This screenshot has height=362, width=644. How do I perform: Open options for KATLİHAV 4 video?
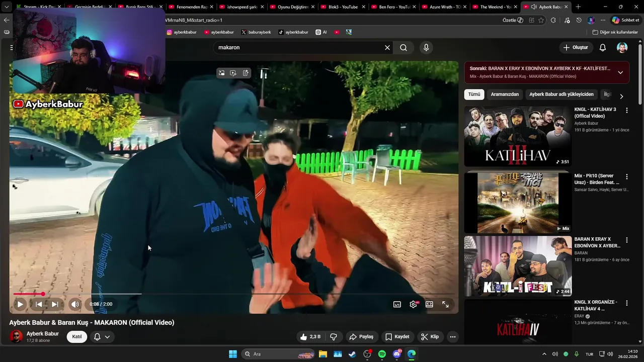627,303
